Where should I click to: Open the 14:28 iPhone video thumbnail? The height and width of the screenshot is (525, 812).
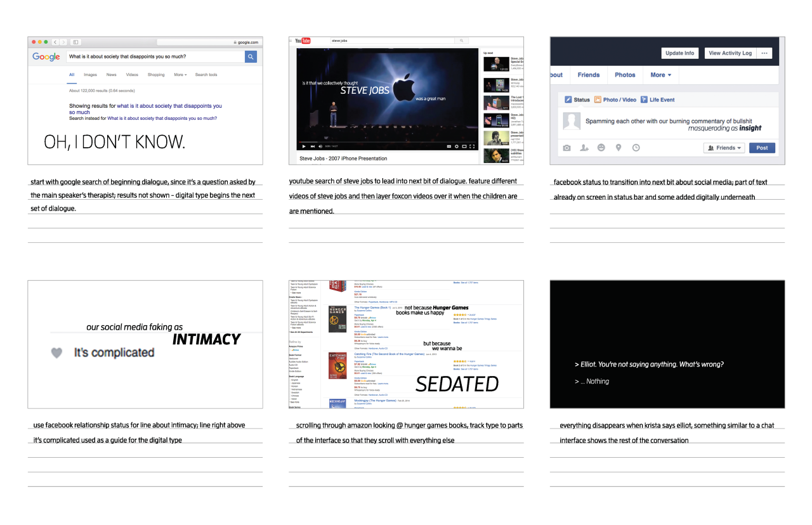497,84
